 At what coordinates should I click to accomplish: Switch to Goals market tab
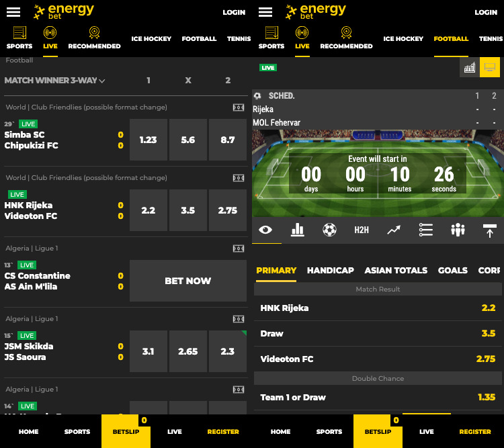[x=452, y=270]
